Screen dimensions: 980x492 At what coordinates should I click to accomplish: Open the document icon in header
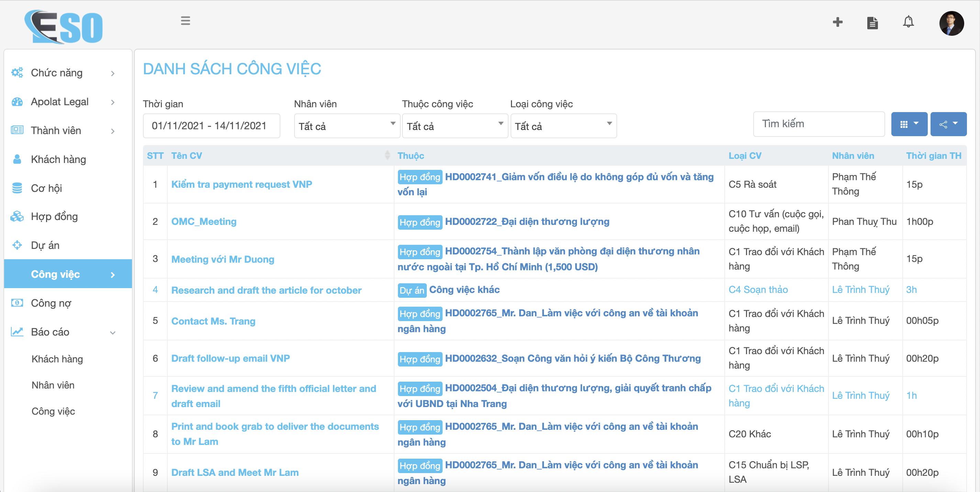click(x=872, y=23)
